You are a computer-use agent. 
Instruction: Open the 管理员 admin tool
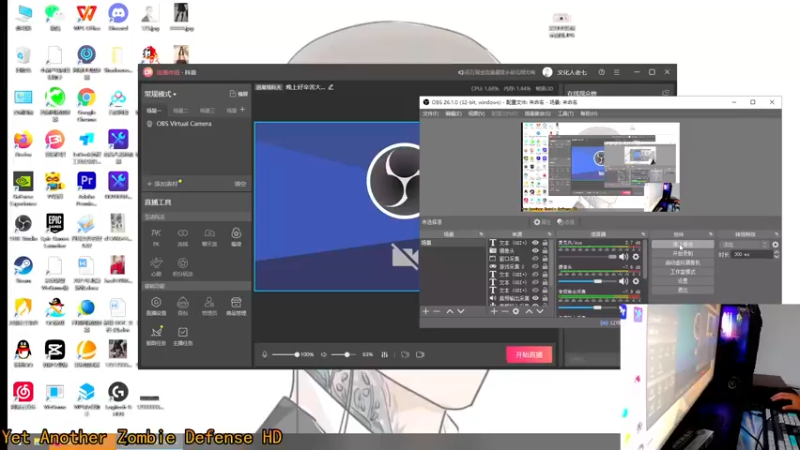(x=209, y=306)
